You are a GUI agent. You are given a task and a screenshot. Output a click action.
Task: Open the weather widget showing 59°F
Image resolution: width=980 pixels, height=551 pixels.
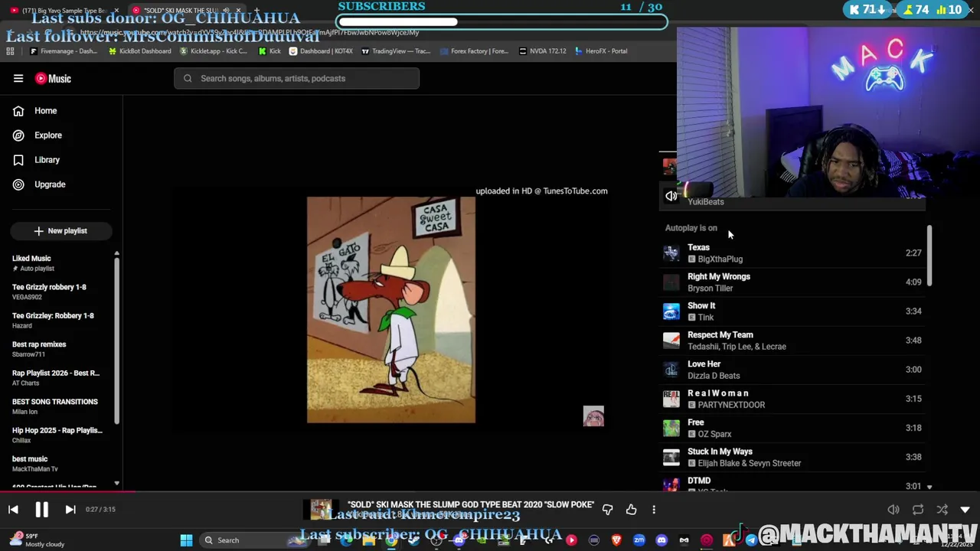tap(36, 540)
